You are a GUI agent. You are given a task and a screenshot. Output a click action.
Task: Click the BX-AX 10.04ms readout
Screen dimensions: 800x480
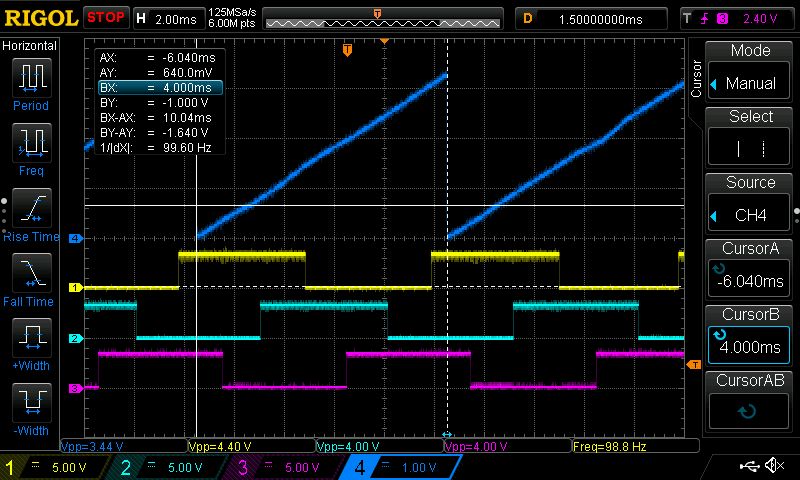[158, 118]
